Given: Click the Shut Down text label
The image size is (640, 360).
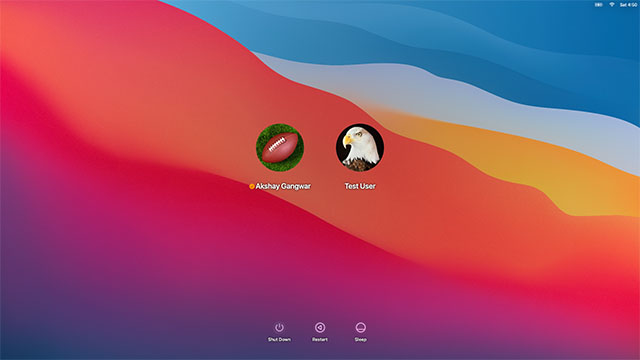Looking at the screenshot, I should (279, 340).
